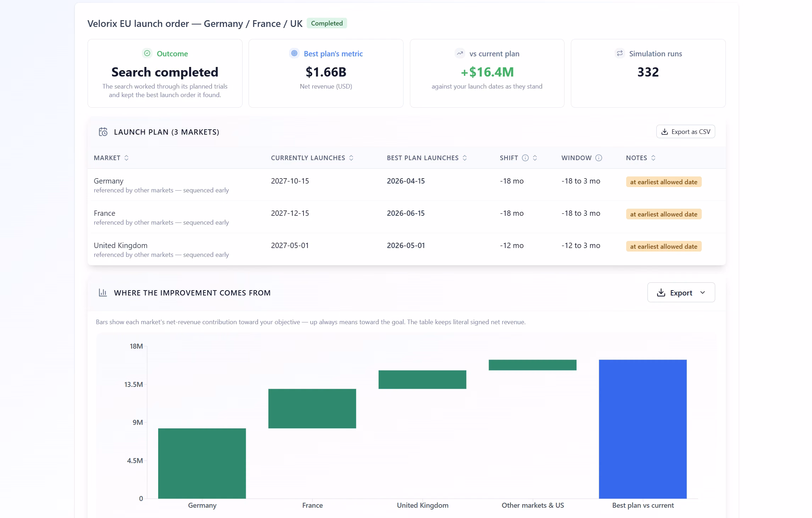The width and height of the screenshot is (812, 518).
Task: Click the Simulation runs repeat icon
Action: (x=619, y=54)
